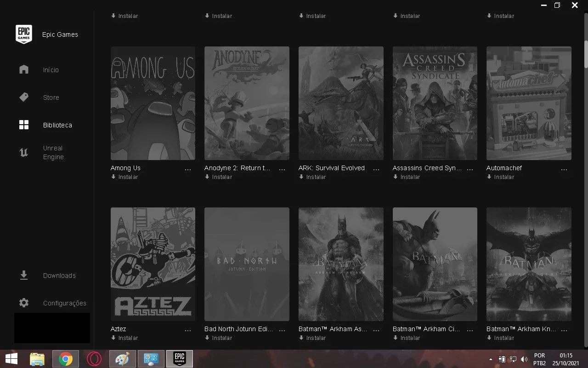
Task: Click the Automachef cover art
Action: click(529, 103)
